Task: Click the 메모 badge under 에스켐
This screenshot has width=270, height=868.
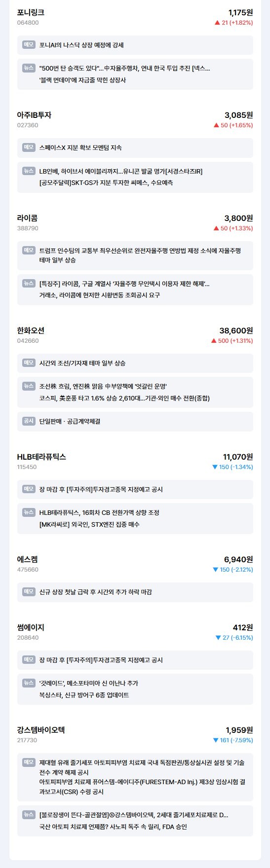Action: click(x=29, y=591)
